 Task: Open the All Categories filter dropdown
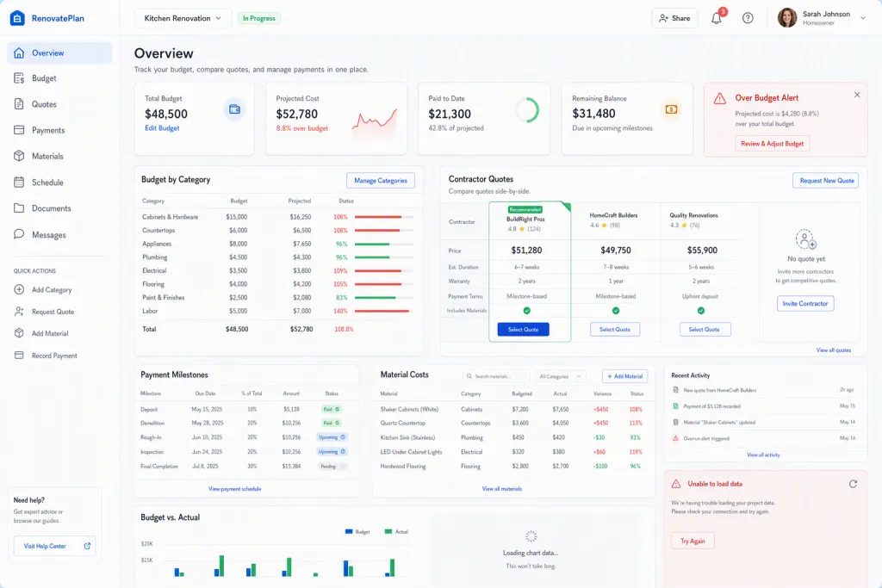(560, 376)
